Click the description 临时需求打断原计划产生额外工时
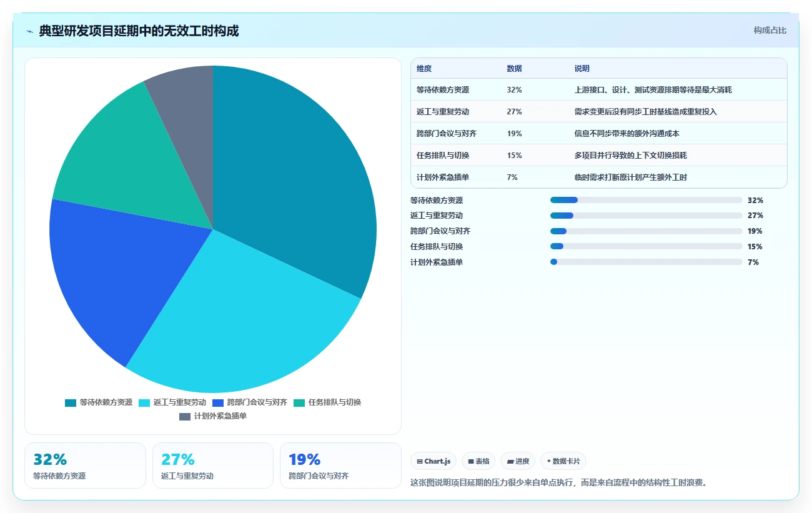Screen dimensions: 812x513 pyautogui.click(x=631, y=177)
